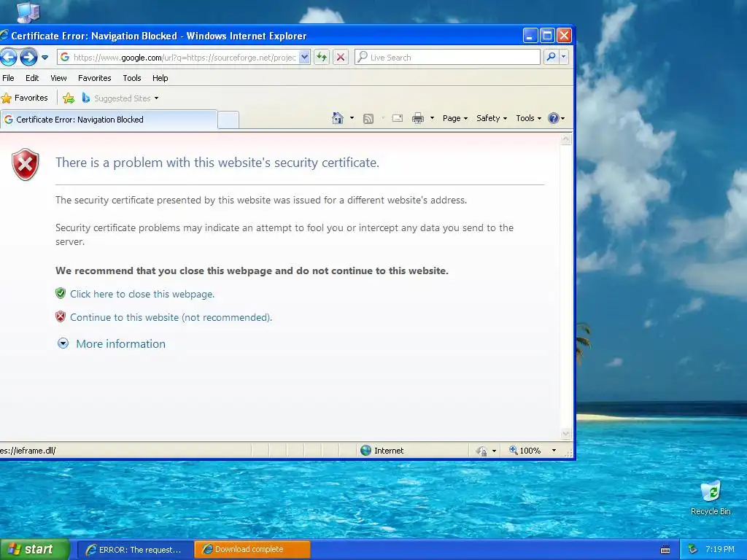Select the My Computer desktop icon
747x560 pixels.
(28, 12)
